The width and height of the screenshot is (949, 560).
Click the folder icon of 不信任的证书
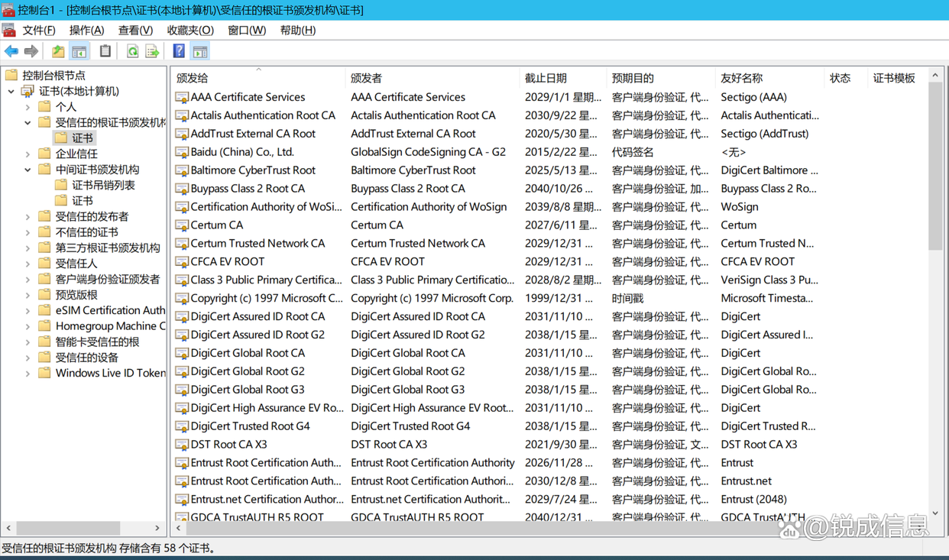click(x=45, y=232)
